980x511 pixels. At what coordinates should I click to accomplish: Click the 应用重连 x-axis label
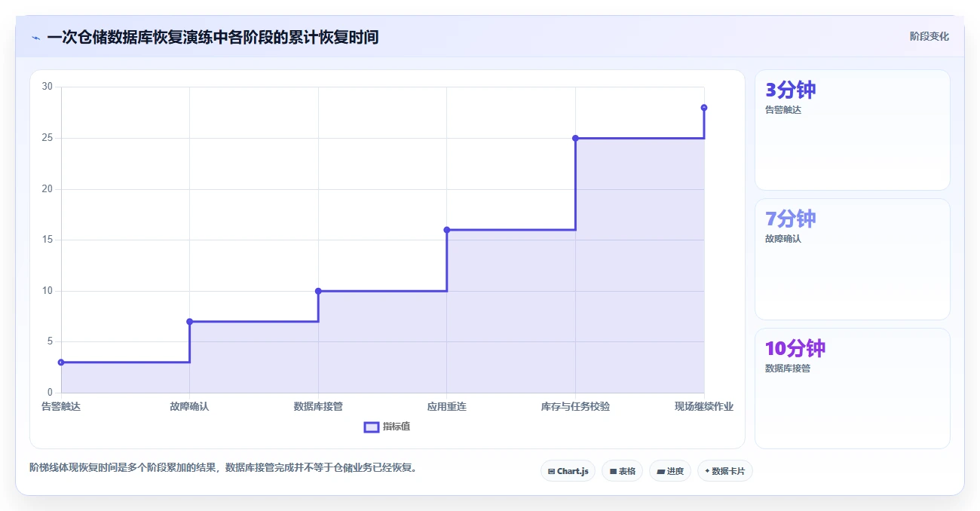pyautogui.click(x=447, y=406)
